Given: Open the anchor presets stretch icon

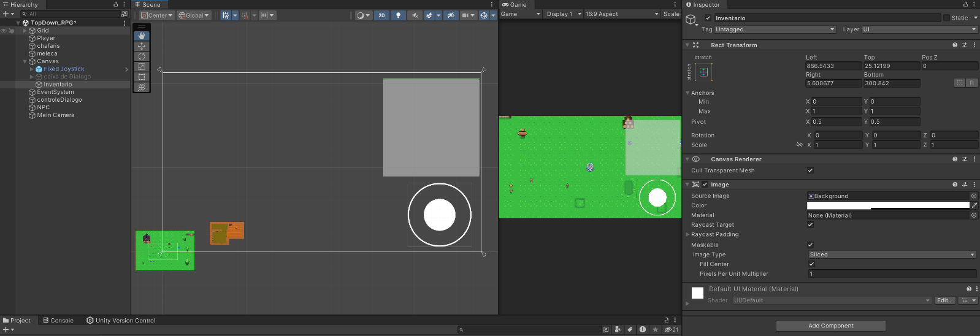Looking at the screenshot, I should point(703,72).
